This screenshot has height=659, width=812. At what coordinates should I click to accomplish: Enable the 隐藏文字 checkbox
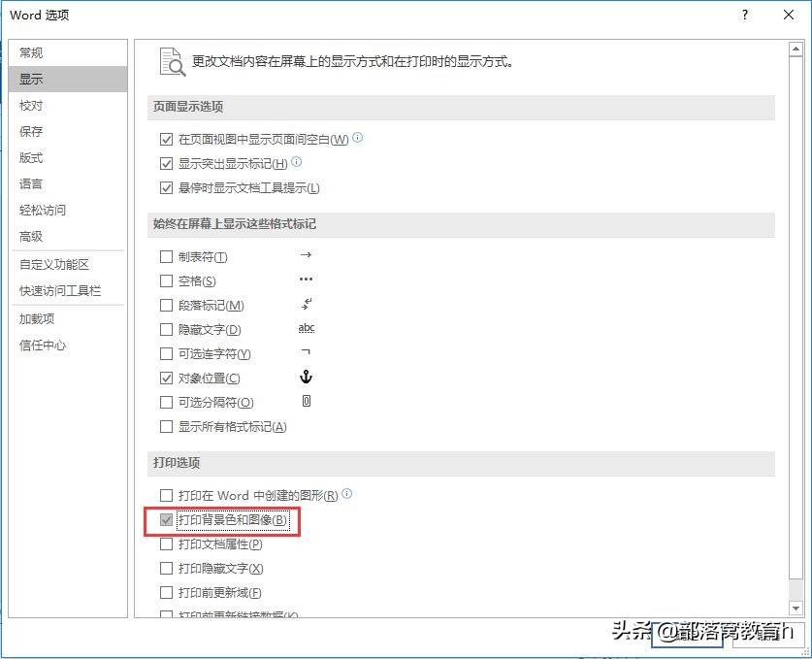(166, 330)
